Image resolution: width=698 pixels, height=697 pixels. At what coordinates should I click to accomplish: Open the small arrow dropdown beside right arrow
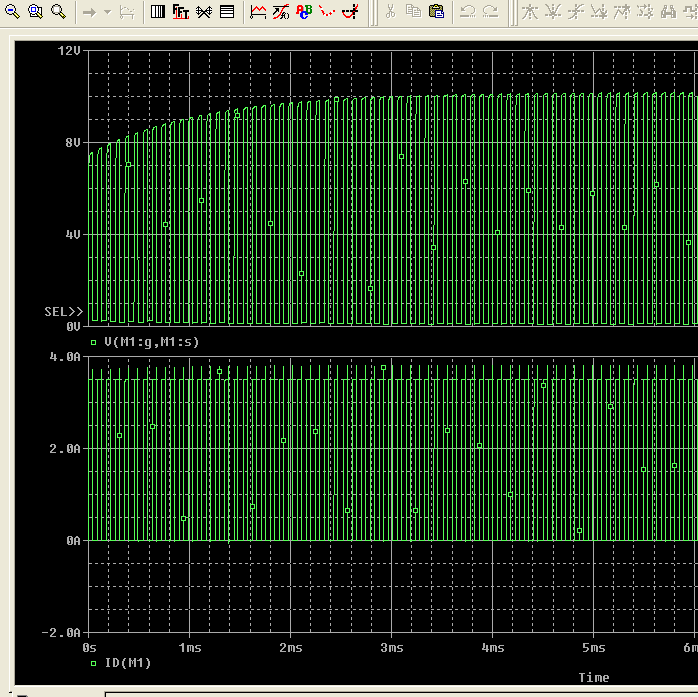(107, 12)
